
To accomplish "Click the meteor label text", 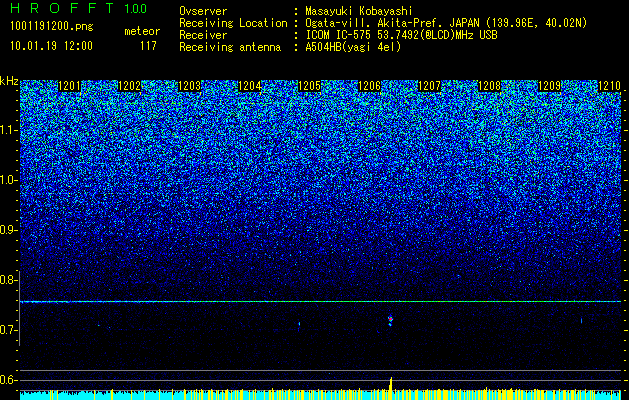I will [x=142, y=31].
